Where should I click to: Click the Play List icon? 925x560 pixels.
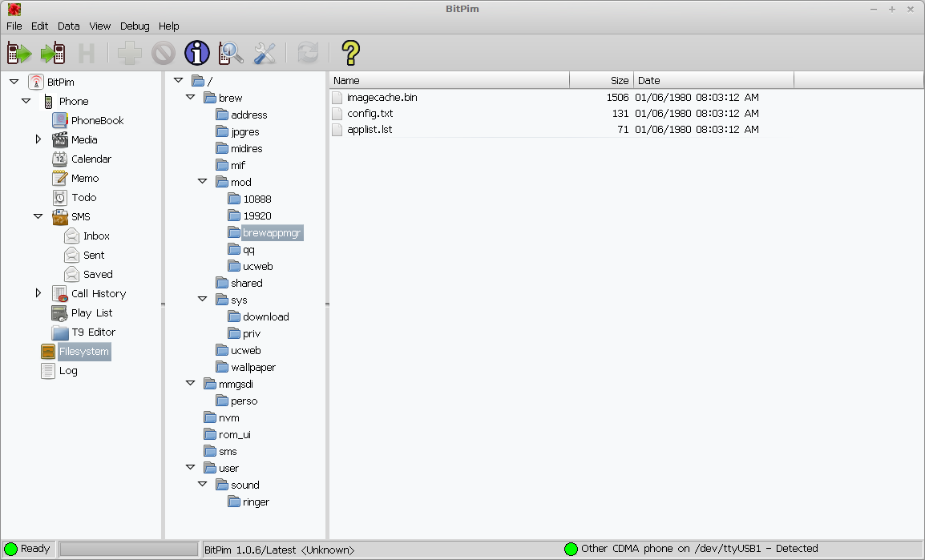point(59,313)
